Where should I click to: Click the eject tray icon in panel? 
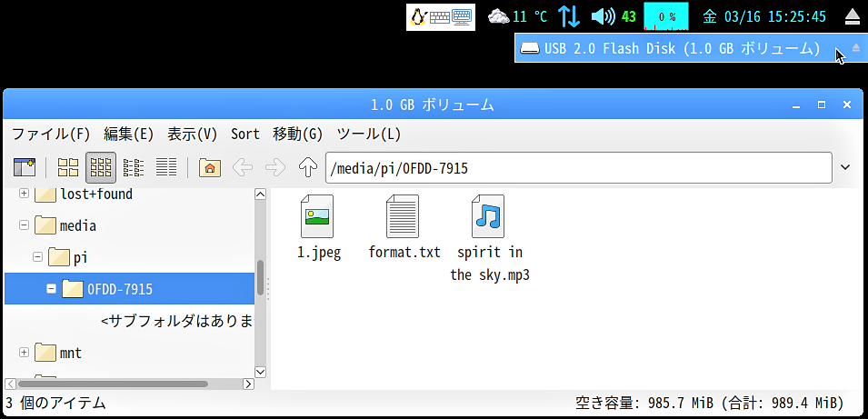click(853, 17)
